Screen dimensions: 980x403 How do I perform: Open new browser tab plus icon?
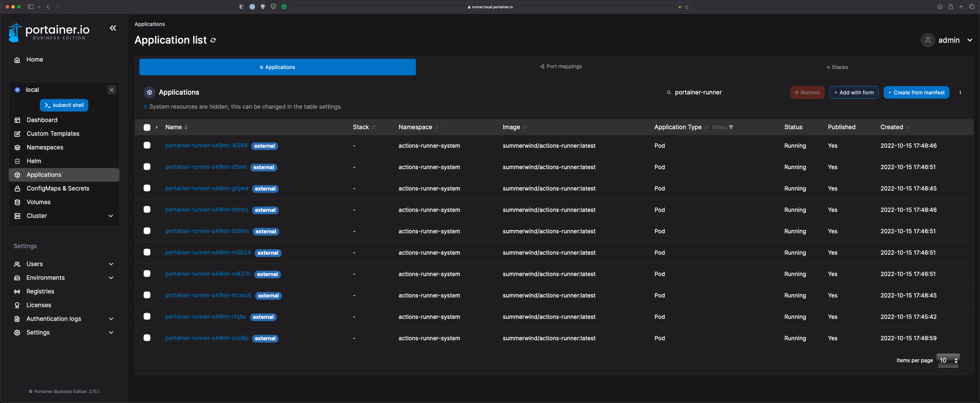coord(961,7)
